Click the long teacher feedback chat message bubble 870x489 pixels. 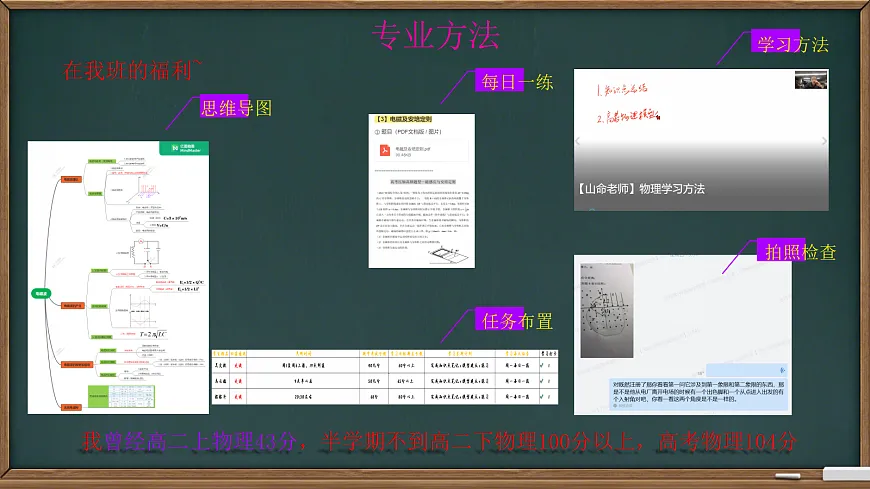(698, 394)
